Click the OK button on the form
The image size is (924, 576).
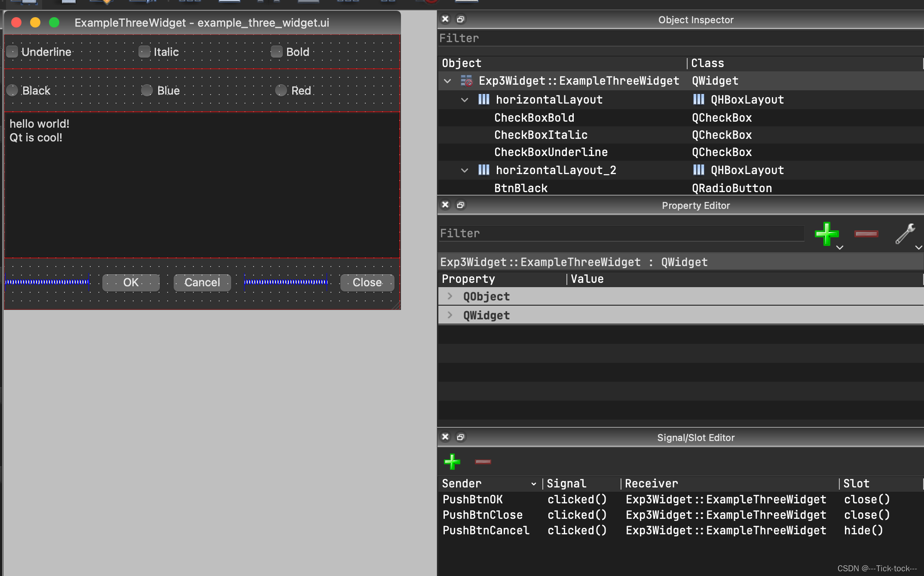(x=131, y=282)
